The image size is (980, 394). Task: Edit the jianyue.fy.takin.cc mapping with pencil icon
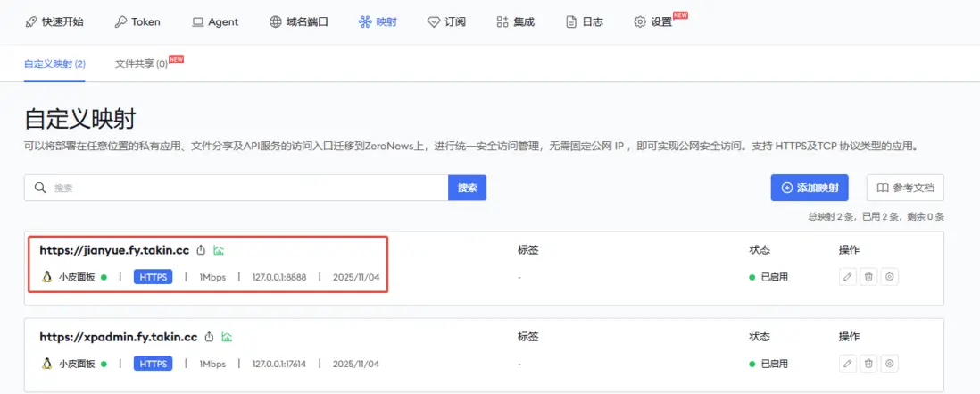tap(847, 276)
